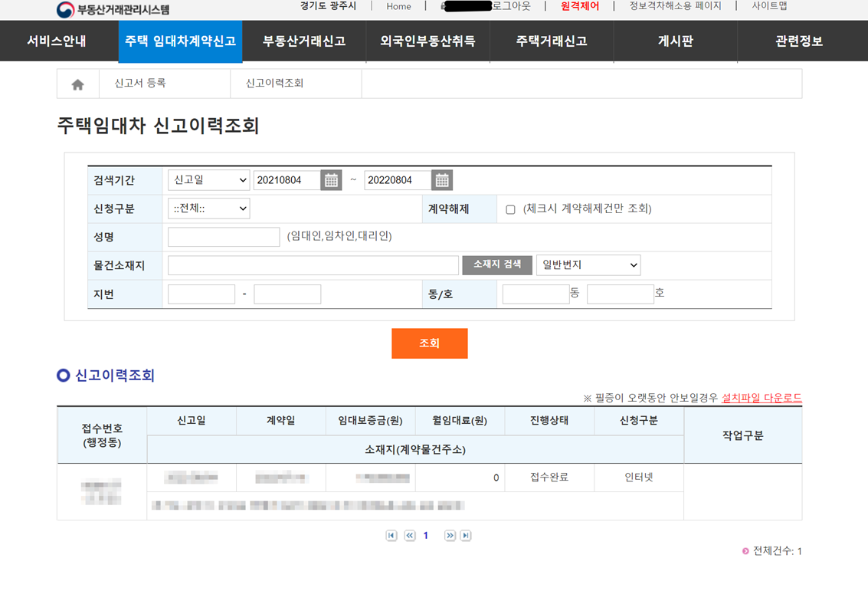Image resolution: width=868 pixels, height=591 pixels.
Task: Click inside the 성명 name input field
Action: click(x=222, y=237)
